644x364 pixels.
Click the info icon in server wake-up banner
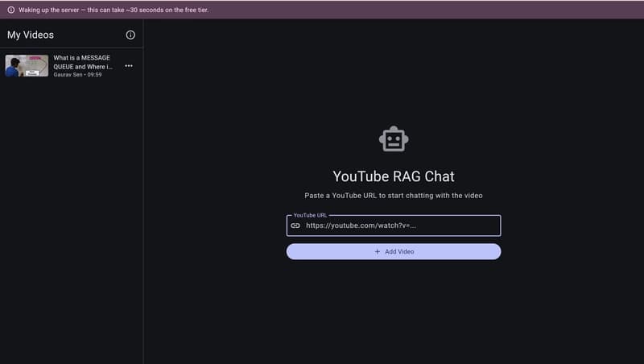click(x=11, y=10)
